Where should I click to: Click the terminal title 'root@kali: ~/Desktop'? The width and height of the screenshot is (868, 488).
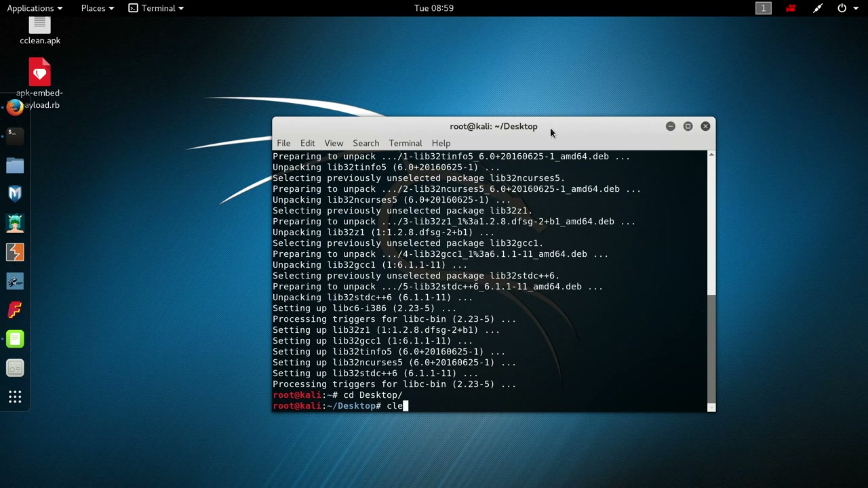coord(493,126)
